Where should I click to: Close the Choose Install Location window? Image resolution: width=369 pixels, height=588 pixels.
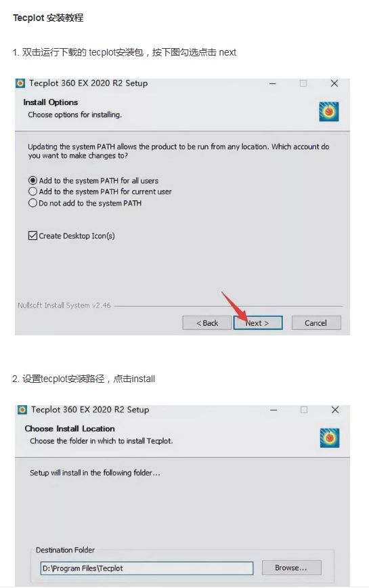point(335,409)
